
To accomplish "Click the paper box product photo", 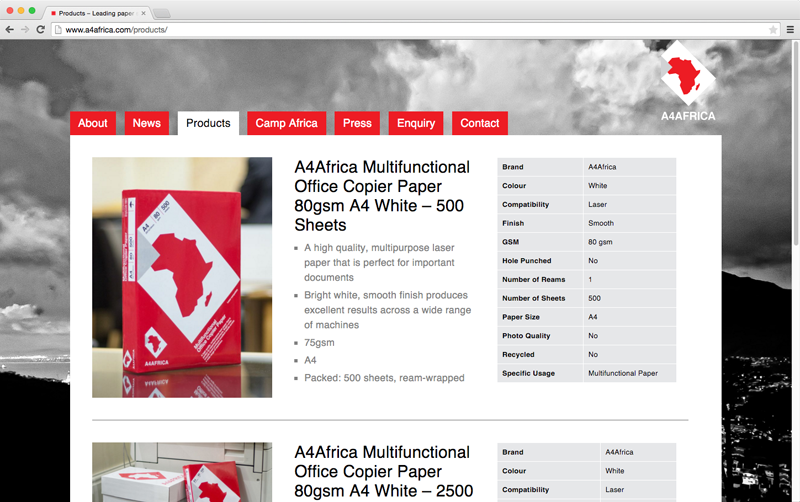I will click(182, 472).
